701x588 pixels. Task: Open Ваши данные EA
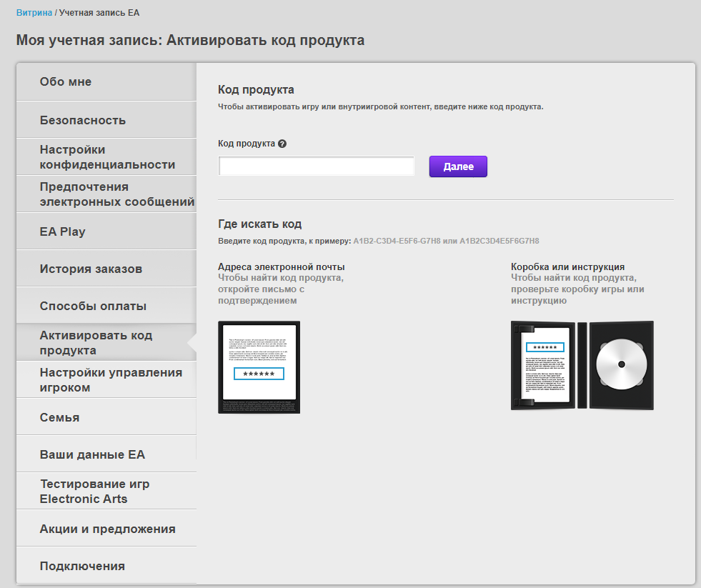coord(106,454)
